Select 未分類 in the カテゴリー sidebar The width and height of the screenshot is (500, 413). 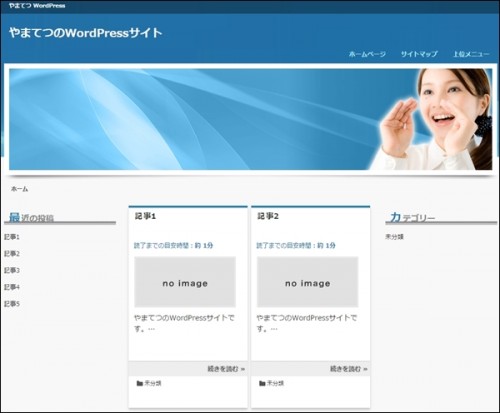(x=394, y=237)
